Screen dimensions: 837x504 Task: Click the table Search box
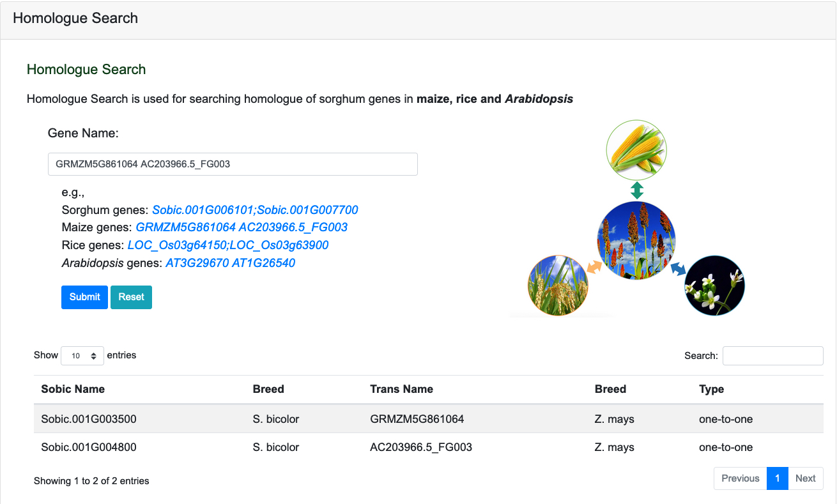tap(772, 356)
